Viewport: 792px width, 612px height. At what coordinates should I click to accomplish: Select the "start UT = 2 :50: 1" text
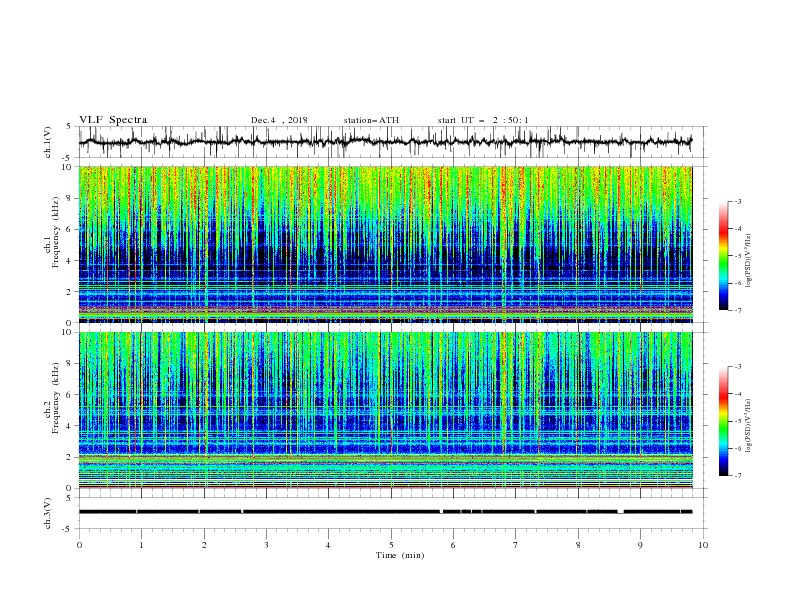(x=483, y=120)
